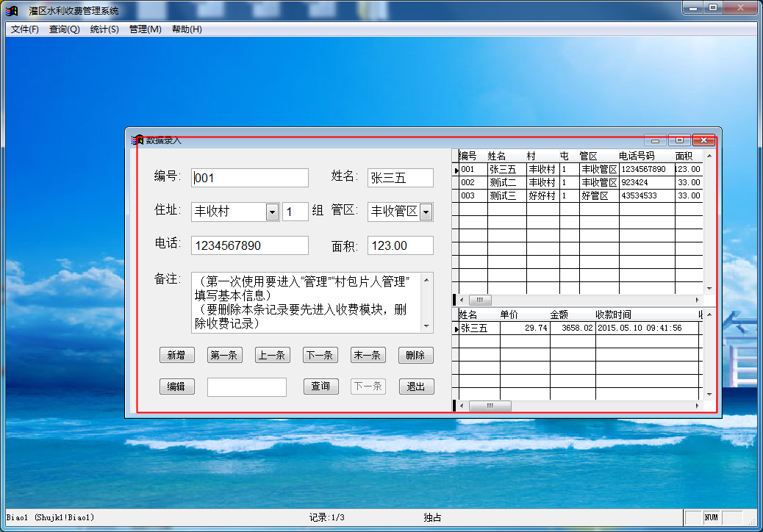The height and width of the screenshot is (532, 763).
Task: Click the 删除 button
Action: pos(415,355)
